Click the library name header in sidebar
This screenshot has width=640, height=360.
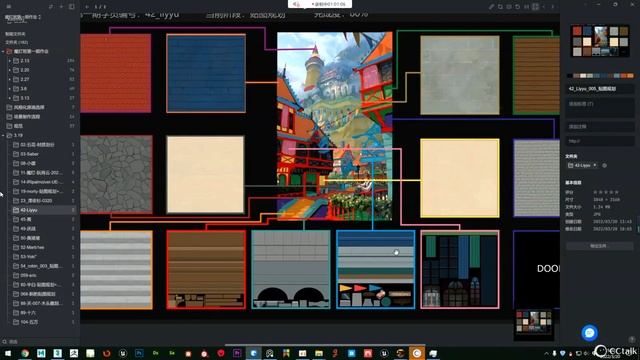pos(23,18)
